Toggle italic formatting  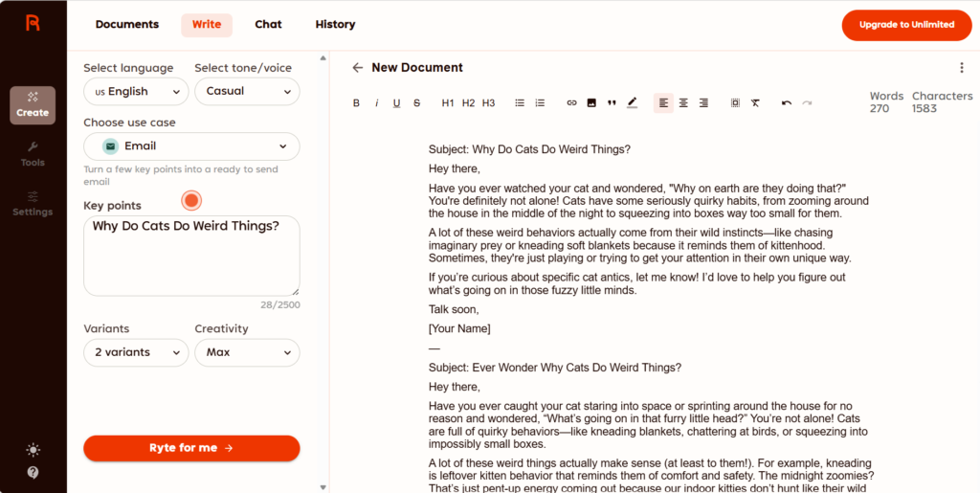tap(376, 103)
